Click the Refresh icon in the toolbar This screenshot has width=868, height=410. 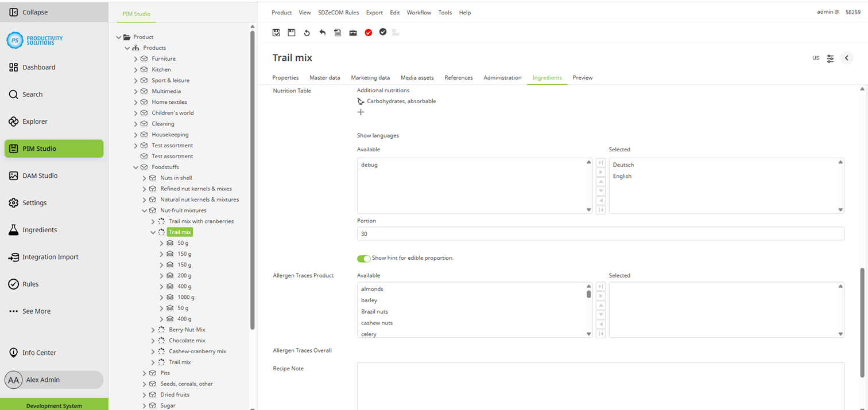pos(307,33)
